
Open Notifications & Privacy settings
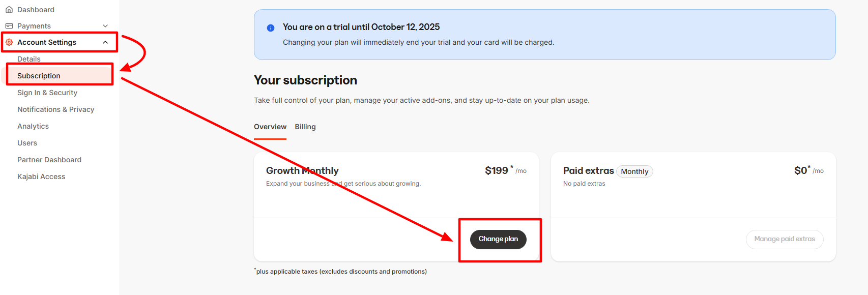[56, 109]
